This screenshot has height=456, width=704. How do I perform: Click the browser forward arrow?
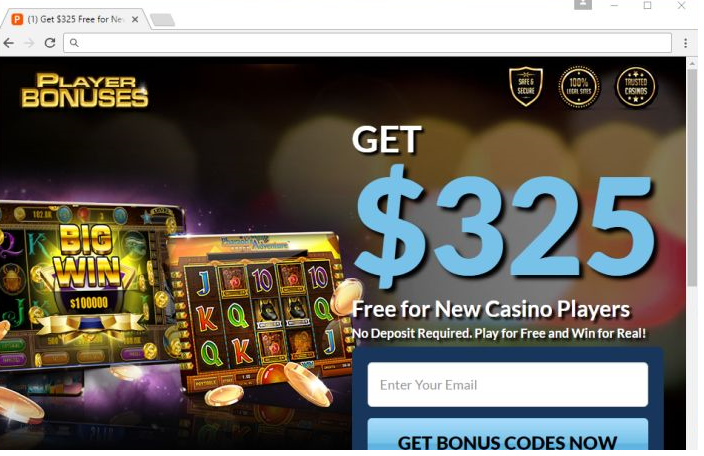tap(29, 43)
